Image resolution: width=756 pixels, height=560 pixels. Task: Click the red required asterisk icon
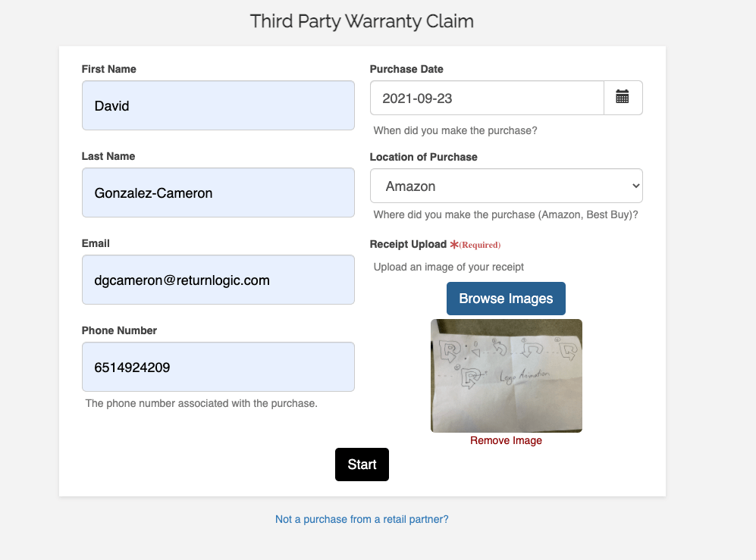coord(454,245)
